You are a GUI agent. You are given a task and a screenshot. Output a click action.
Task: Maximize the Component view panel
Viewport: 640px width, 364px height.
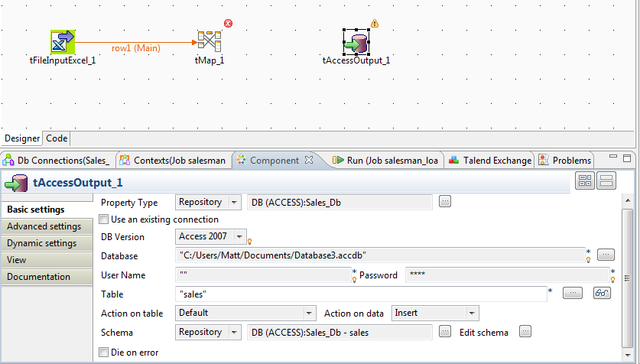click(x=627, y=158)
